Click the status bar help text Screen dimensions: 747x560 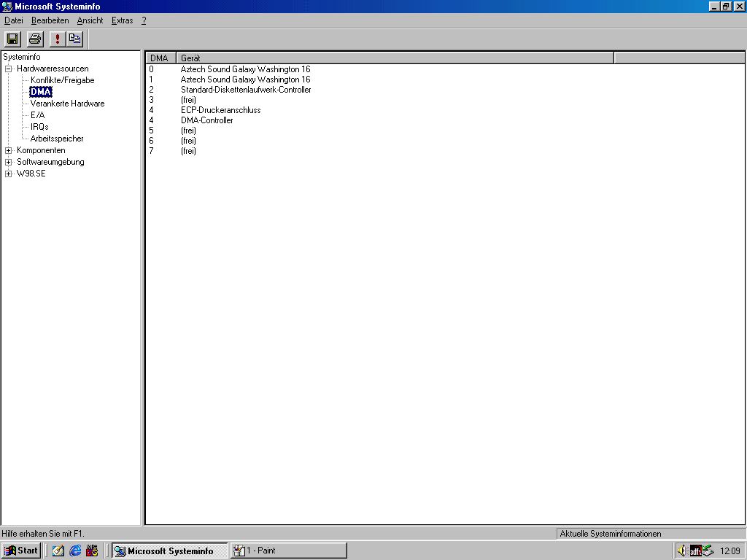pyautogui.click(x=43, y=534)
